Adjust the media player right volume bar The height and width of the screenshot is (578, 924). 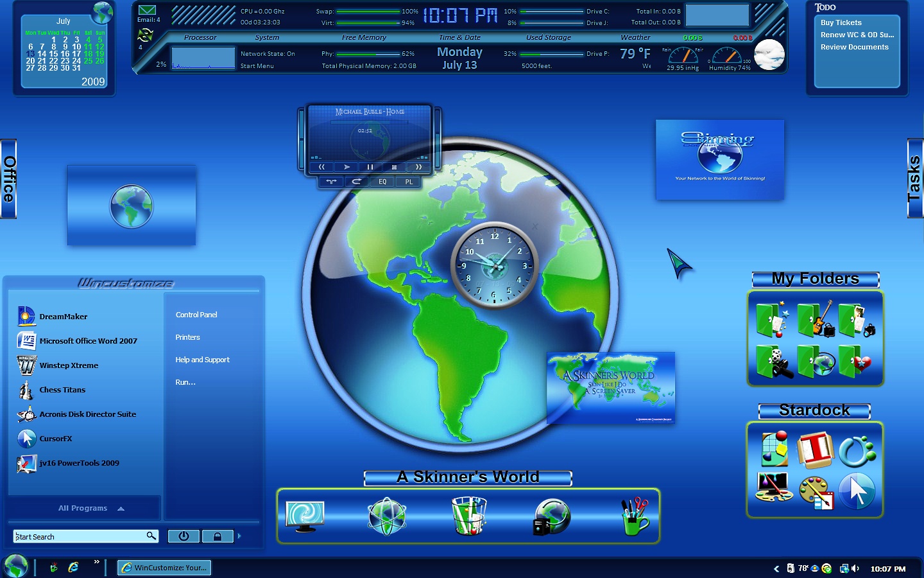pos(438,139)
